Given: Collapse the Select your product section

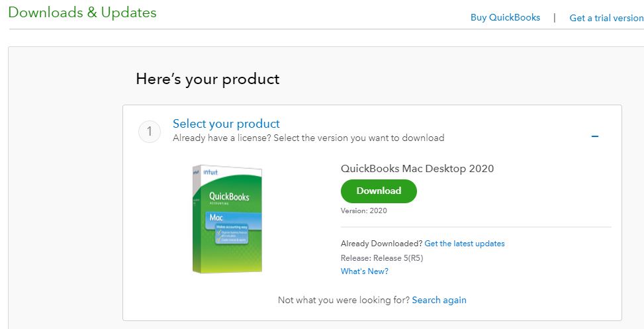Looking at the screenshot, I should click(594, 136).
